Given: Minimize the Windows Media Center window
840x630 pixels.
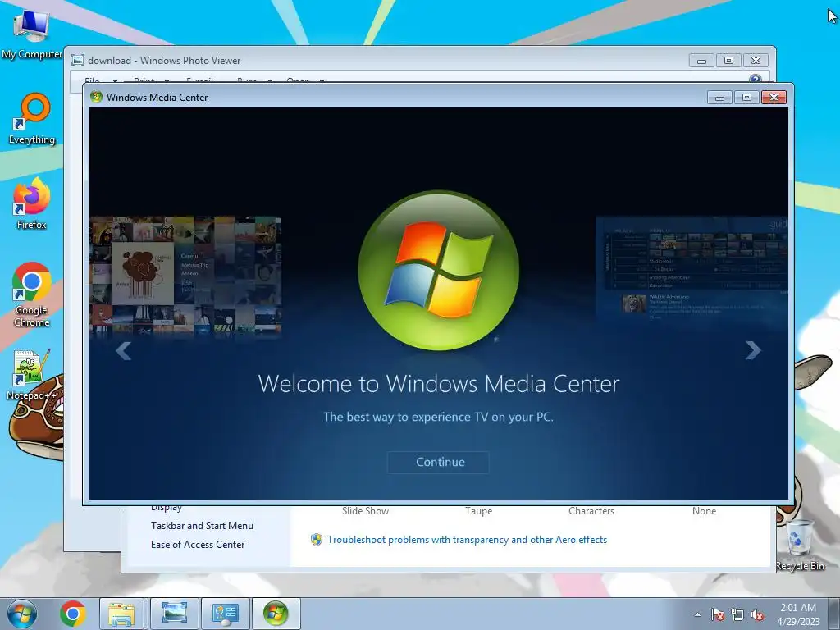Looking at the screenshot, I should [x=719, y=98].
